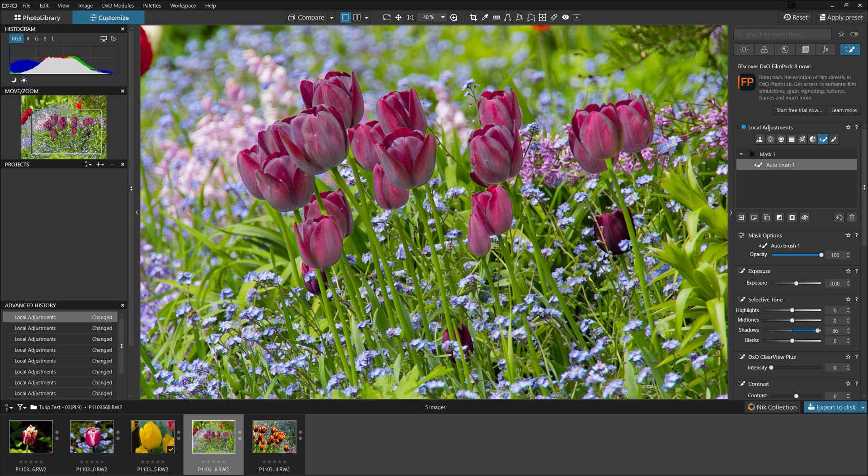Invert the selected local adjustment mask

coord(779,218)
